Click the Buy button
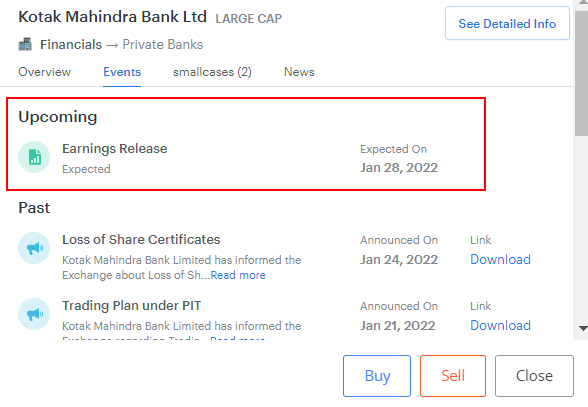Screen dimensions: 588x407 coord(377,376)
